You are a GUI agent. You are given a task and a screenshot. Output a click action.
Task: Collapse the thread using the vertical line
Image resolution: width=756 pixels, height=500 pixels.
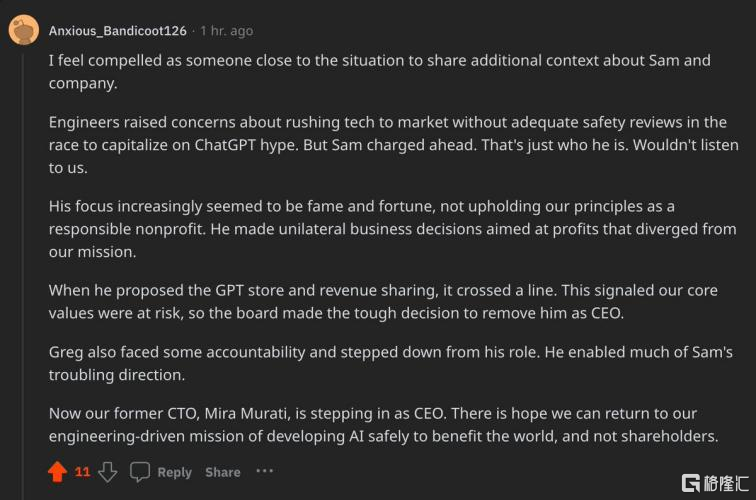click(x=24, y=250)
